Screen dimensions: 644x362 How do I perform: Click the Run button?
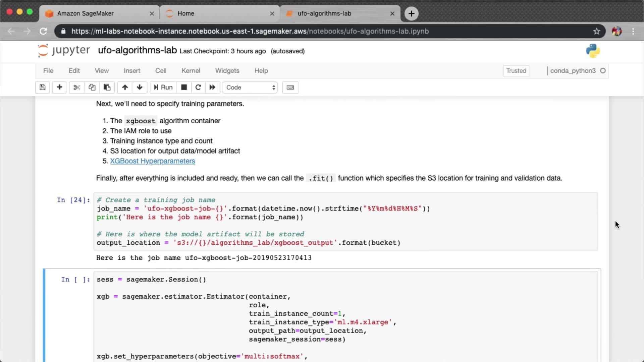163,87
